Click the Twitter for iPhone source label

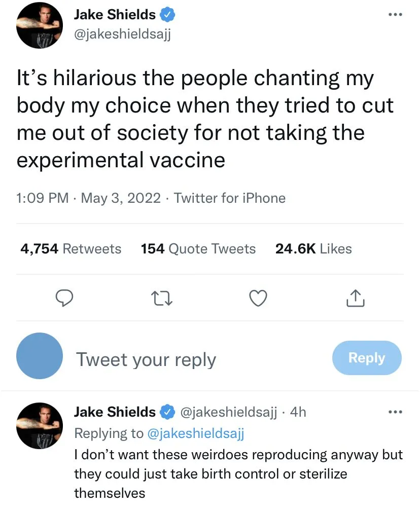point(230,198)
